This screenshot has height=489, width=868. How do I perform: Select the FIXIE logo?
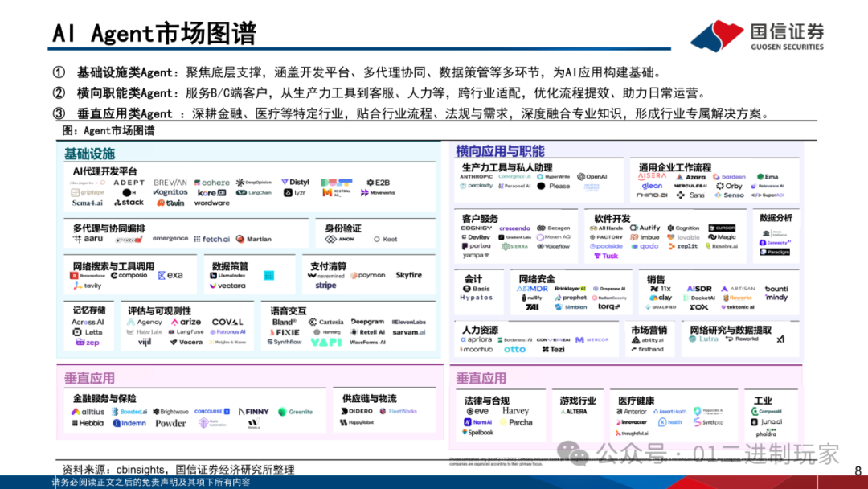click(x=285, y=332)
